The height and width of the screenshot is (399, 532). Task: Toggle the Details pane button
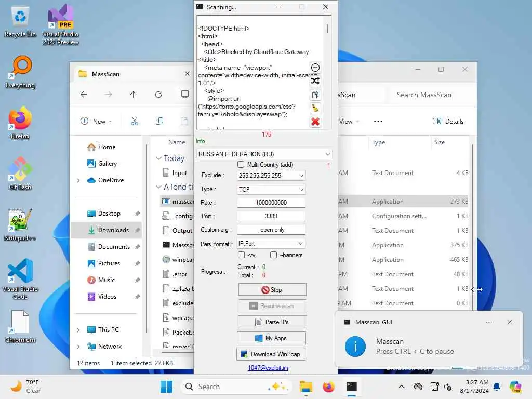point(448,122)
